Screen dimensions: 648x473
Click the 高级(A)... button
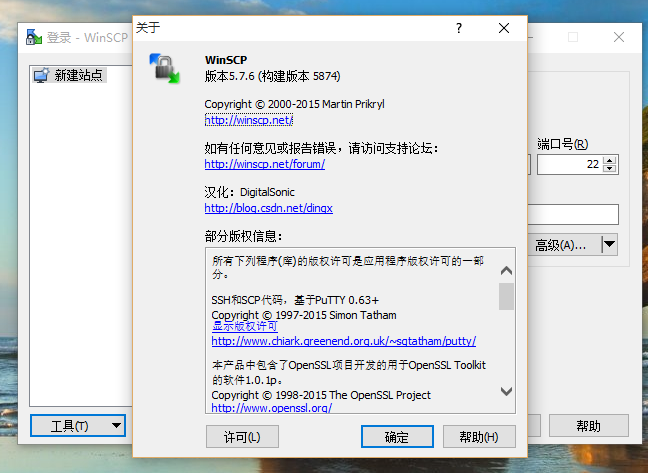(x=561, y=244)
